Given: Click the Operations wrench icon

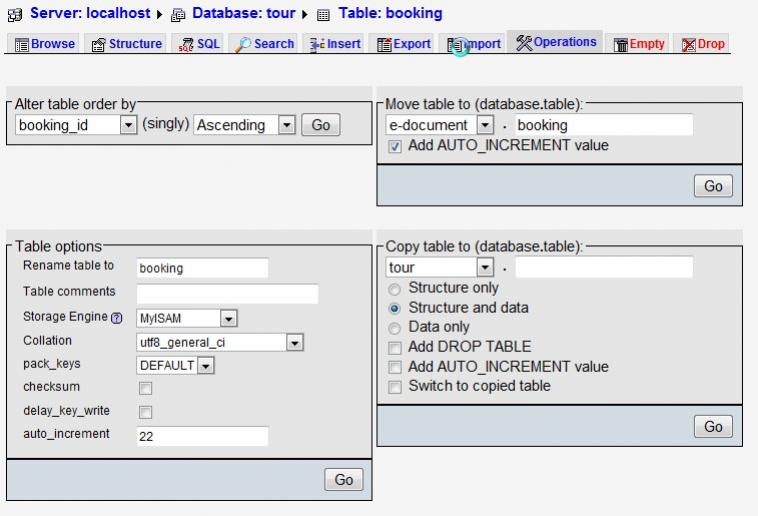Looking at the screenshot, I should (x=524, y=43).
